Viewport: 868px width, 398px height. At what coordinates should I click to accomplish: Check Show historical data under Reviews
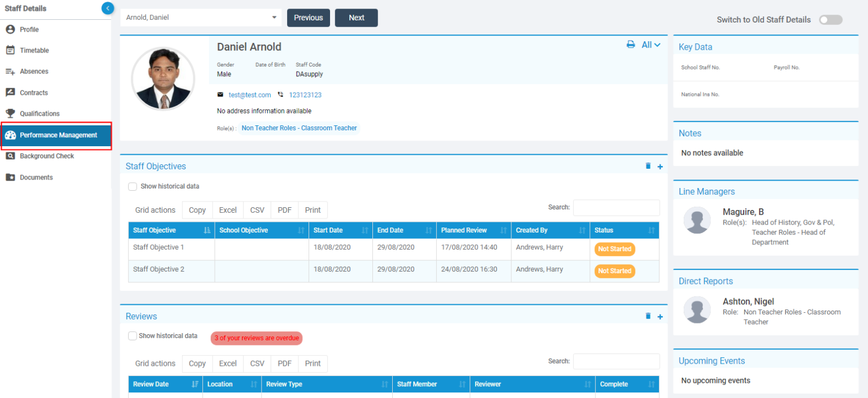132,335
